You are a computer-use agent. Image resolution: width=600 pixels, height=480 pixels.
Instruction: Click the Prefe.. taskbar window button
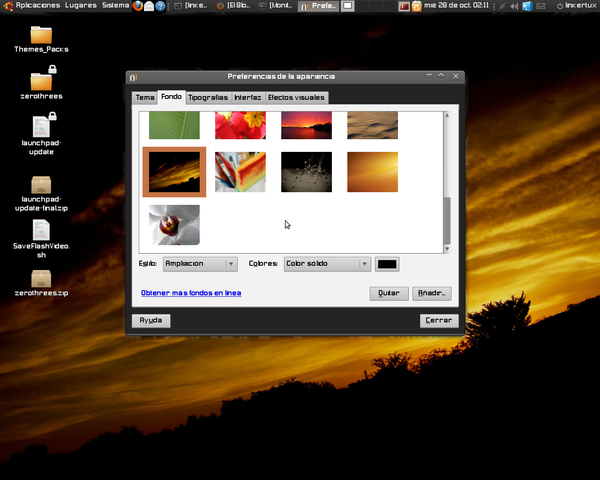(x=318, y=6)
